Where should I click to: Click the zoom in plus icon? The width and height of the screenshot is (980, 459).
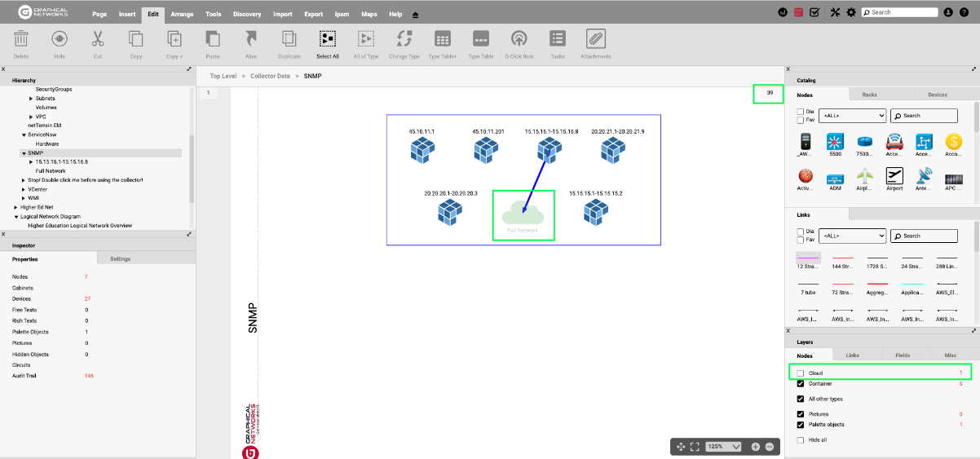[756, 447]
